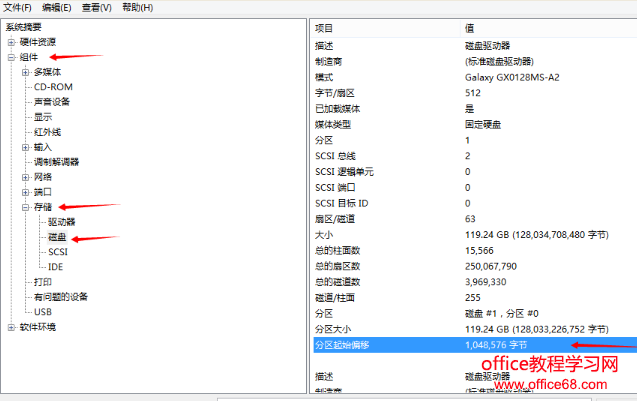637x401 pixels.
Task: Expand the 端口 node
Action: [26, 192]
